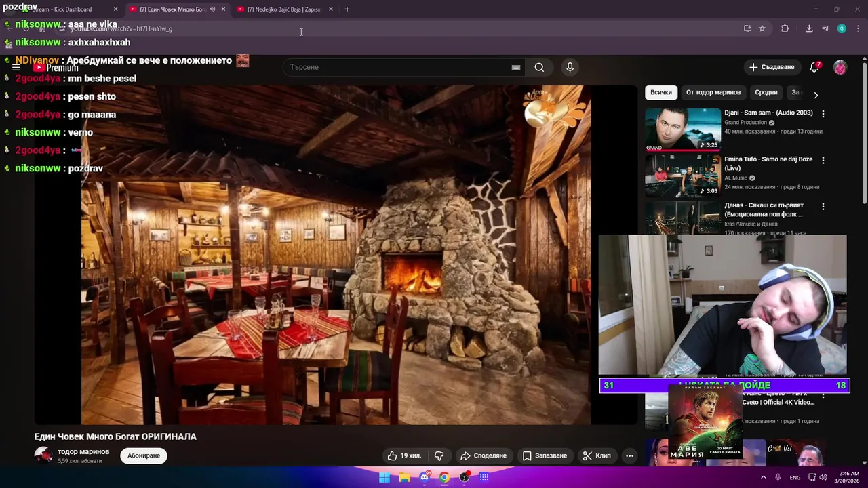Click the Споделяне share button
Screen dimensions: 868x488
click(x=484, y=455)
